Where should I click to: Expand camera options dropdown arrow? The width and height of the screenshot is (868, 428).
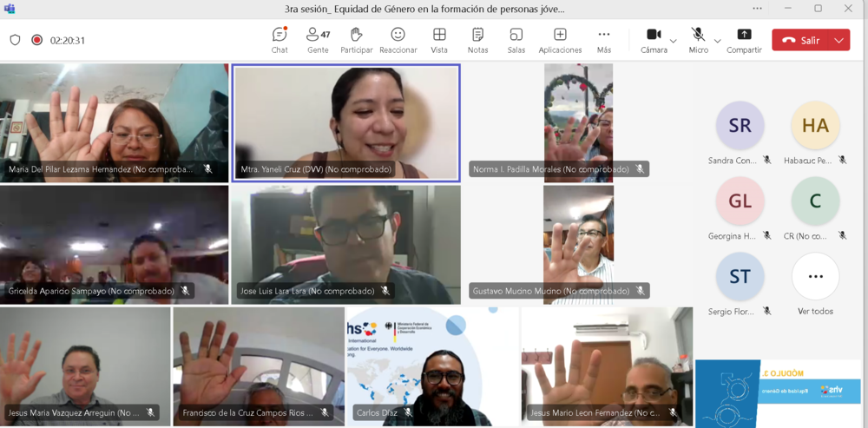click(x=674, y=41)
